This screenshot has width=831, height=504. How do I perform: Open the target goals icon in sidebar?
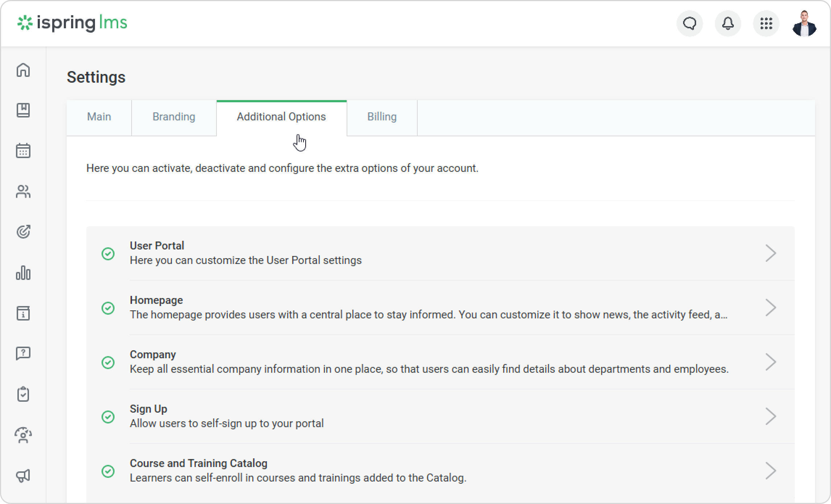tap(23, 232)
